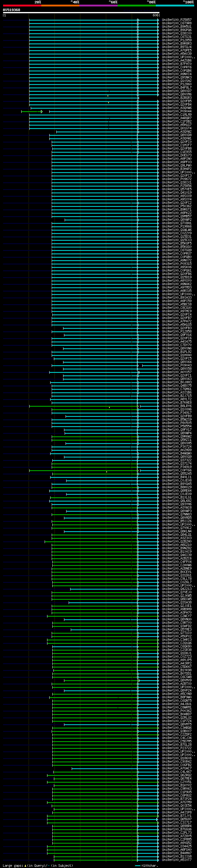The image size is (197, 868).
Task: Click hit UniRef100_P80505
Action: tap(176, 422)
